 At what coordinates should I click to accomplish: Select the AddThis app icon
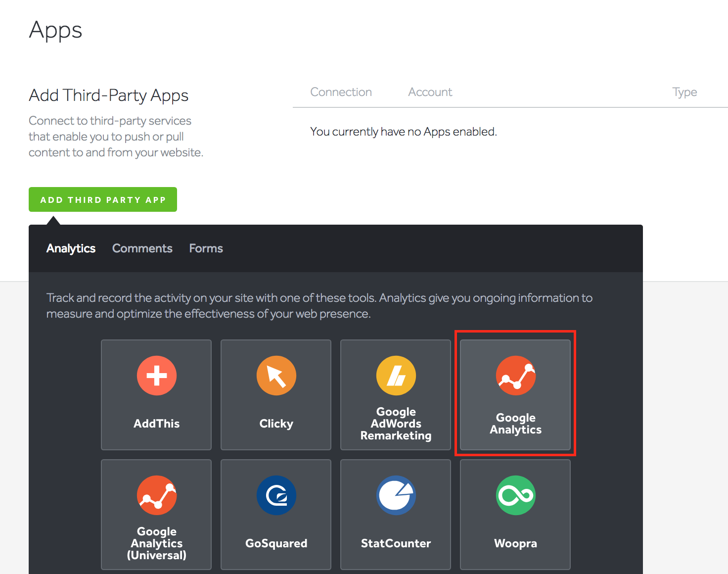click(x=157, y=376)
